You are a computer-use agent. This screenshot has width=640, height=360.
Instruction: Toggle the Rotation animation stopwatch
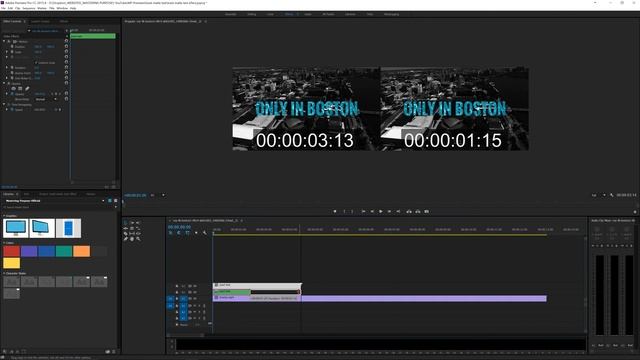coord(12,67)
